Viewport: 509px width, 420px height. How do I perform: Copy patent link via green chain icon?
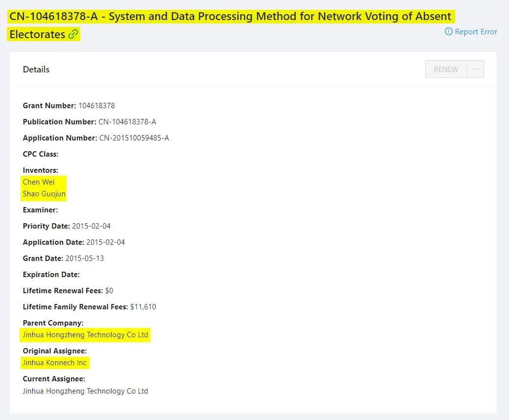coord(73,34)
